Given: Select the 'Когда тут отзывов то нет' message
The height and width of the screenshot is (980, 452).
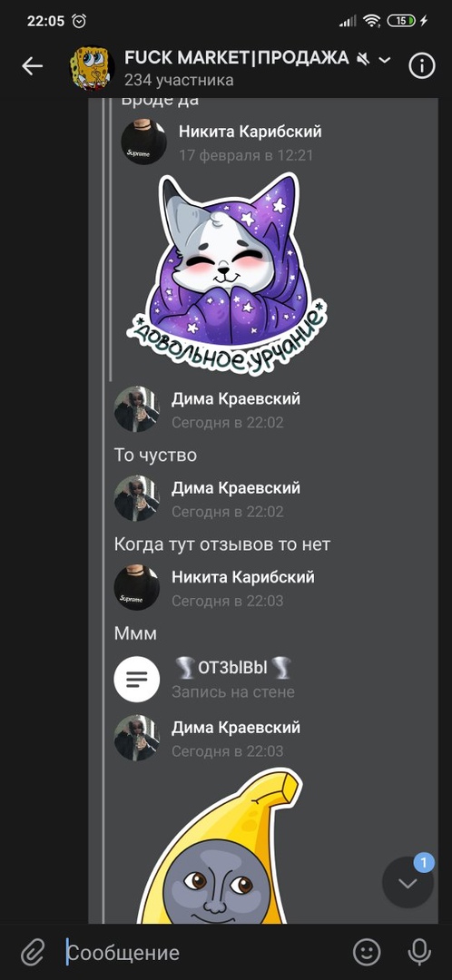Looking at the screenshot, I should point(222,544).
